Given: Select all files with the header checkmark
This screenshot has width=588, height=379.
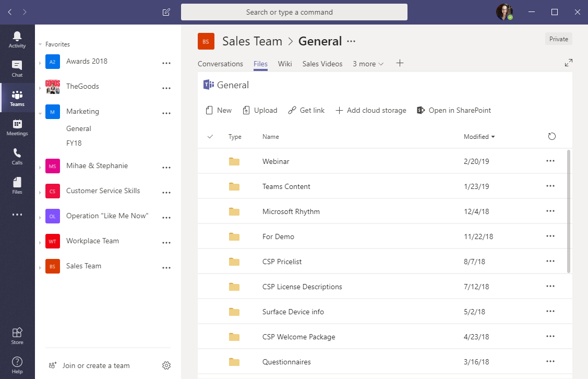Looking at the screenshot, I should coord(210,136).
